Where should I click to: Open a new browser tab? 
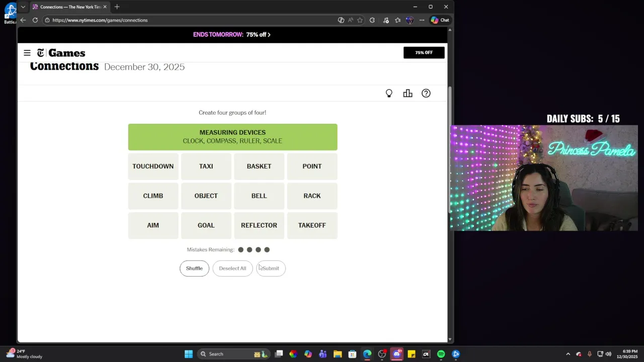(117, 7)
